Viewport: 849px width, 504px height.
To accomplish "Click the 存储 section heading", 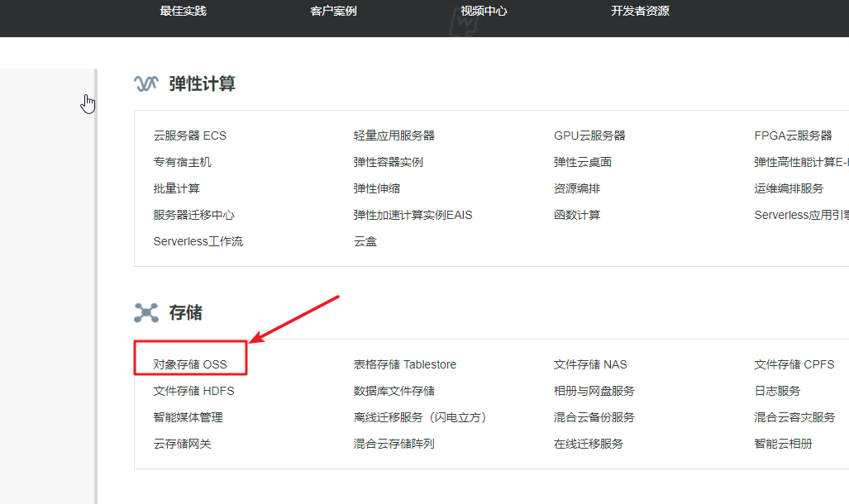I will (x=186, y=313).
